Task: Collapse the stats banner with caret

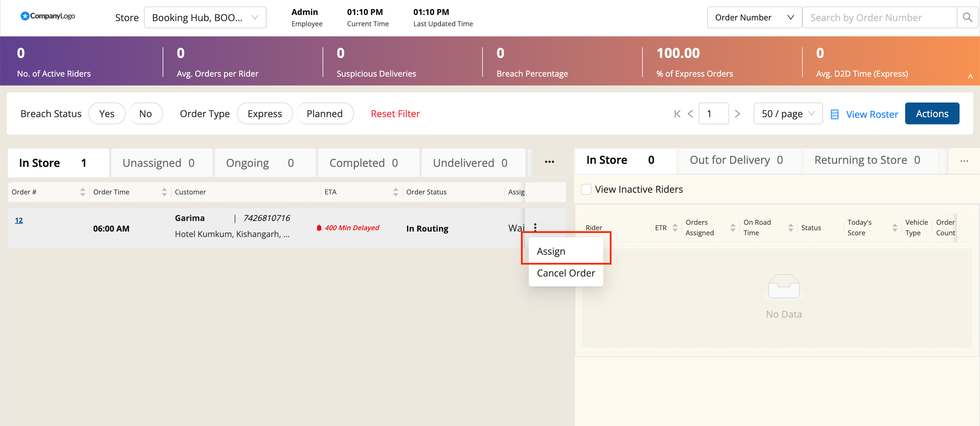Action: click(970, 77)
